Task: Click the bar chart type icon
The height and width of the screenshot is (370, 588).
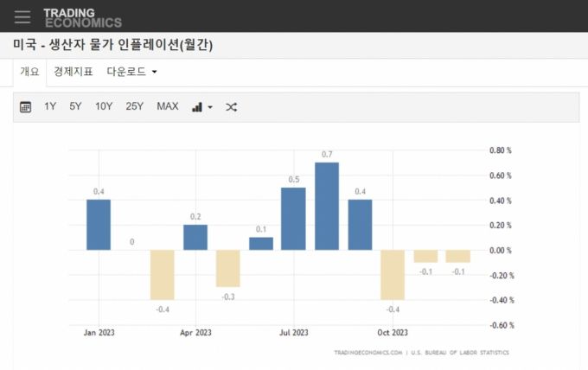Action: coord(197,107)
